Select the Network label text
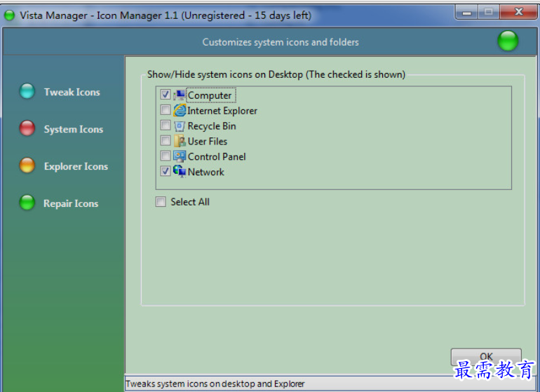Viewport: 540px width, 392px height. pyautogui.click(x=206, y=172)
